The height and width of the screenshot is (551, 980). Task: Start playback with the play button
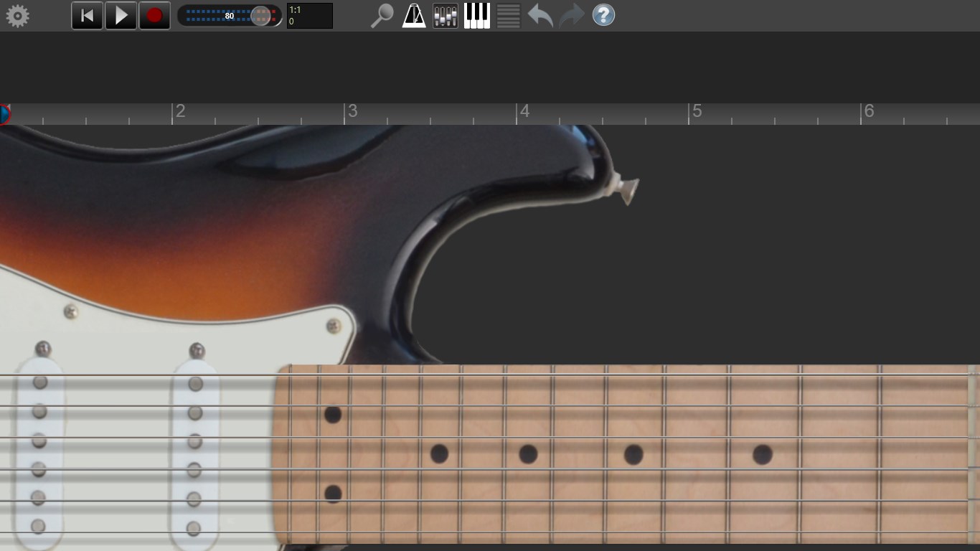coord(121,15)
